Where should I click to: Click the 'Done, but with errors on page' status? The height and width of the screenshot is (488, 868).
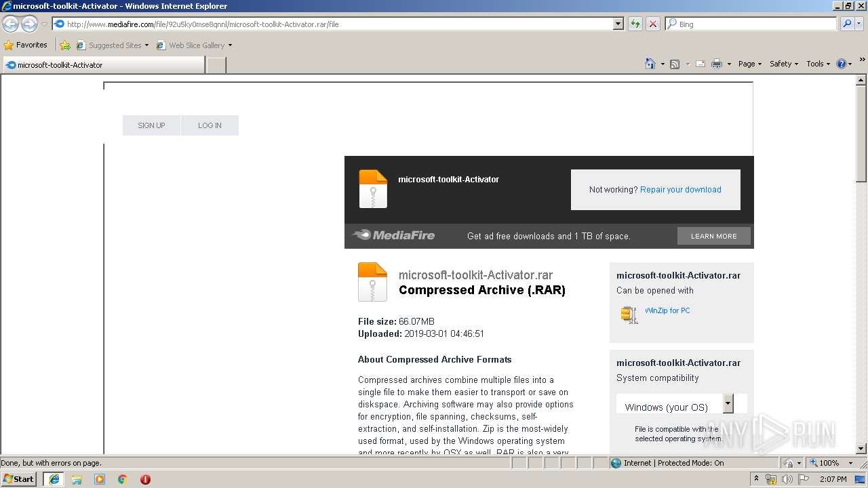coord(51,463)
